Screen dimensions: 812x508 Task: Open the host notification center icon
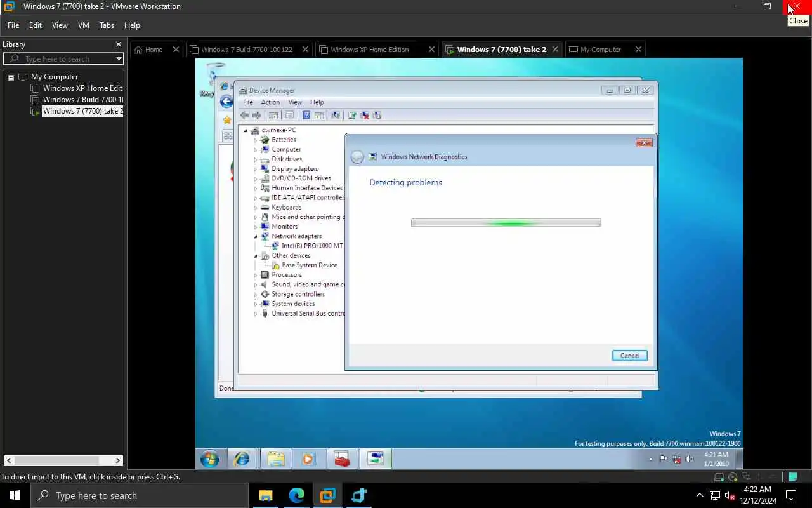(x=791, y=495)
